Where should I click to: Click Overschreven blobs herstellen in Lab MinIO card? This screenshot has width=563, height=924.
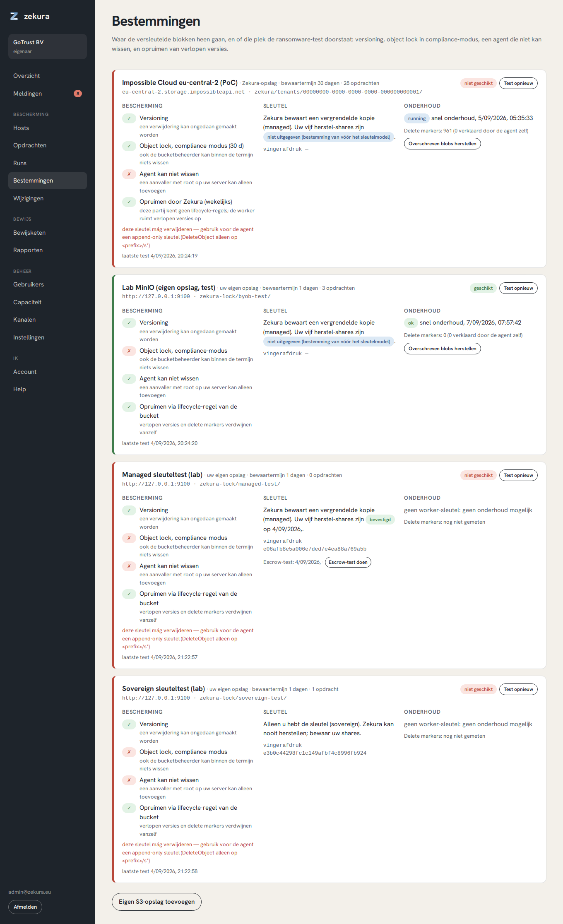(442, 349)
